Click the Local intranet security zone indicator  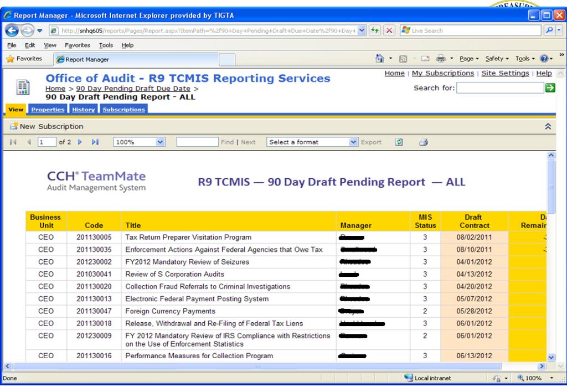click(427, 378)
